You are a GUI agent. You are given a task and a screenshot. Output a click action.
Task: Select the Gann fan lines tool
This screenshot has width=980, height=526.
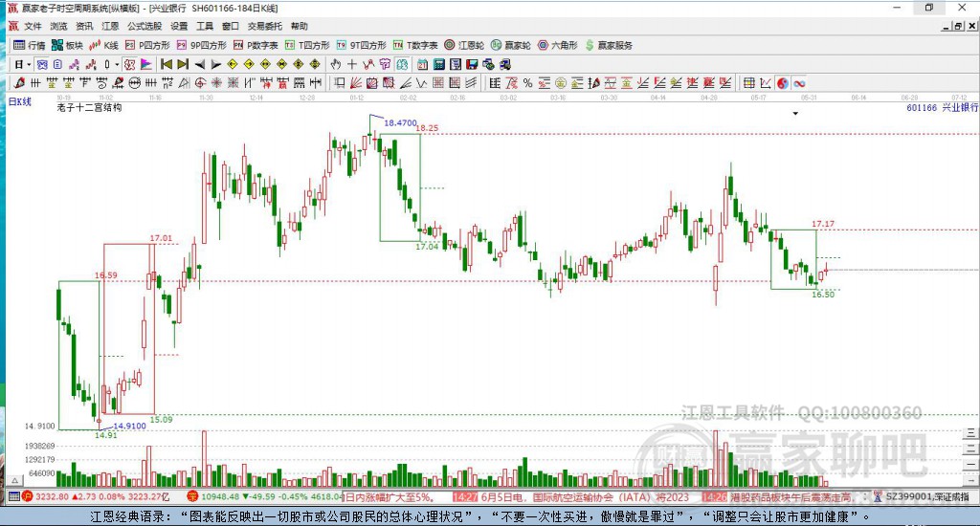(356, 83)
